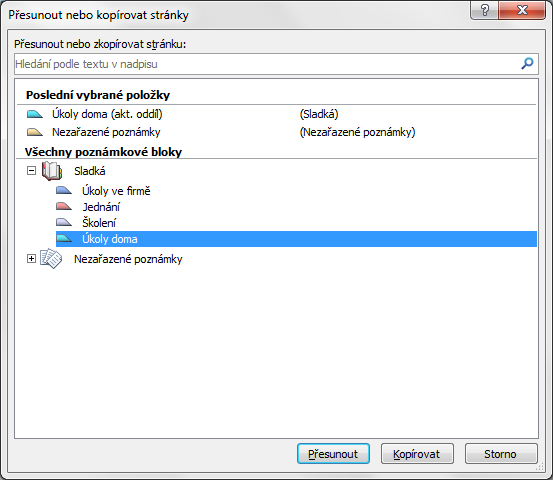The width and height of the screenshot is (553, 480).
Task: Open help with the question mark button
Action: click(485, 10)
